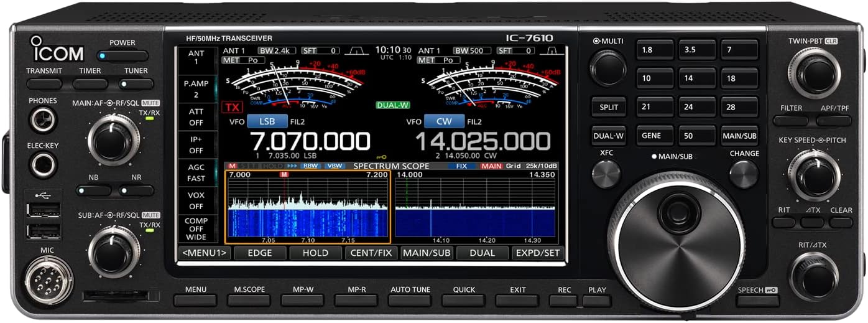Select the 1.8 band key
Screen dimensions: 868x323
point(655,50)
